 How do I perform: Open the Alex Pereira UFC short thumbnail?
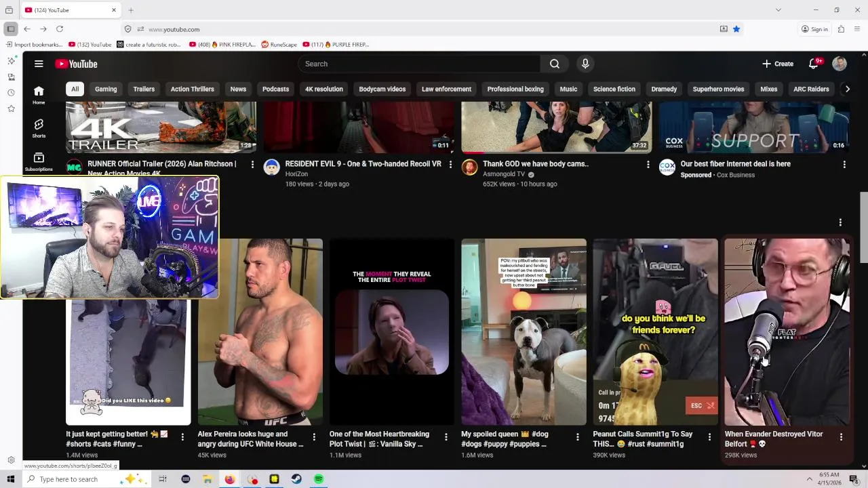click(x=260, y=331)
